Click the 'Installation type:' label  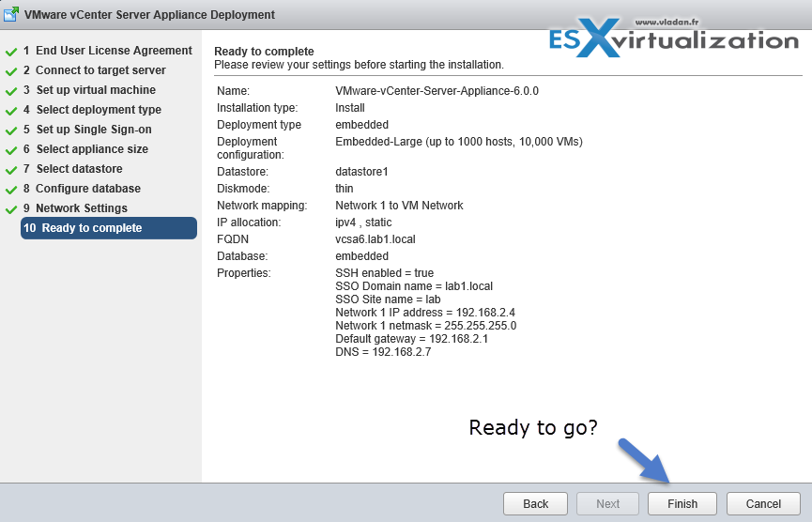[257, 108]
